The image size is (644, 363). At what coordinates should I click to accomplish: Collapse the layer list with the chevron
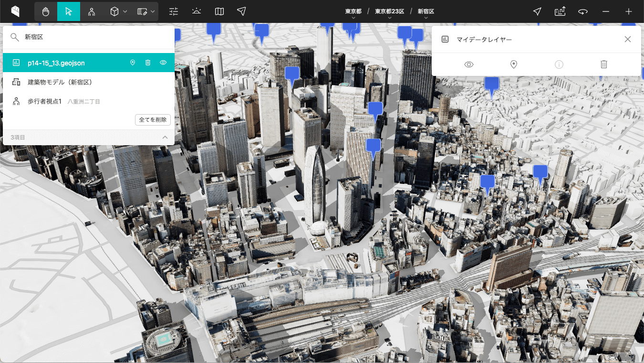click(x=165, y=138)
